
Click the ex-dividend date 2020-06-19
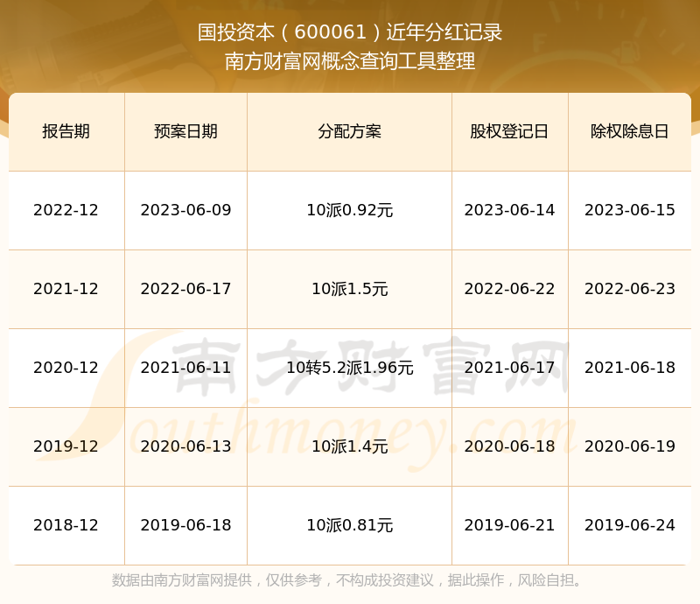point(629,446)
